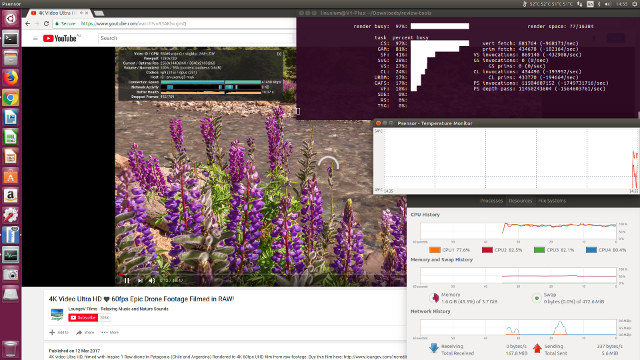Image resolution: width=640 pixels, height=360 pixels.
Task: Share the video
Action: [x=85, y=332]
